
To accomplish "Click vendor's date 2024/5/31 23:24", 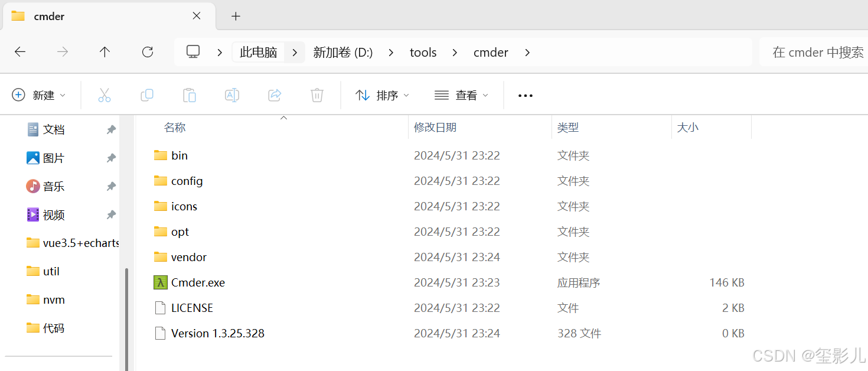I will (457, 257).
